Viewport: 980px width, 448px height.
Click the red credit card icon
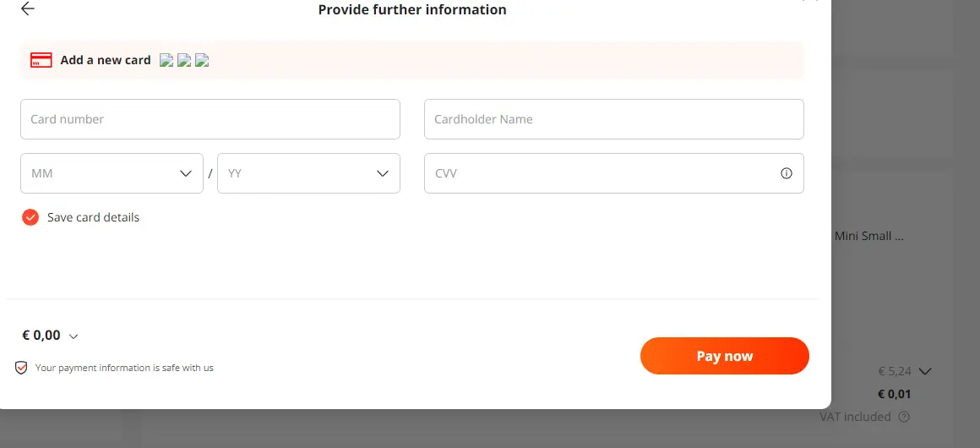point(41,60)
